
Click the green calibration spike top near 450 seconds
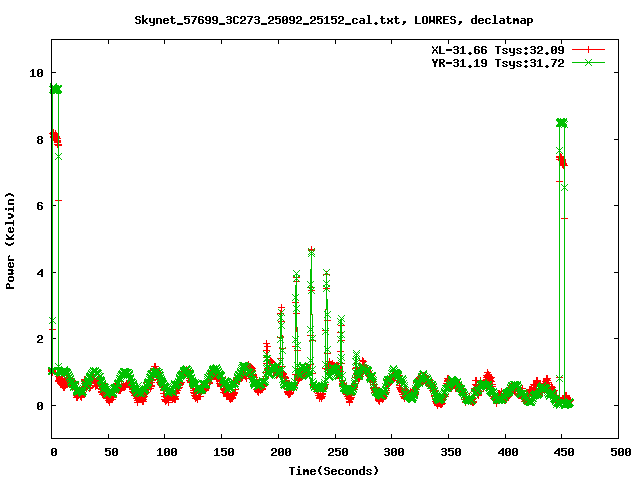pos(562,122)
